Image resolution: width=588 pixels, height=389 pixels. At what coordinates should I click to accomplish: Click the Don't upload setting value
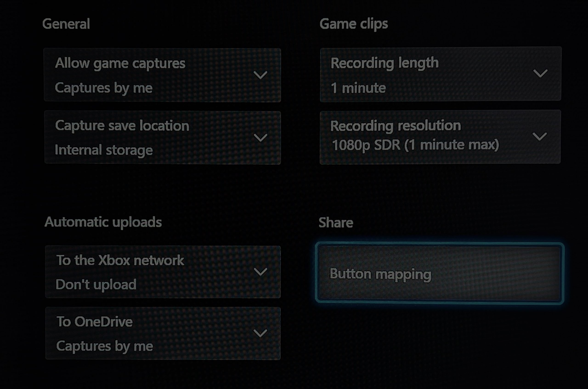96,285
